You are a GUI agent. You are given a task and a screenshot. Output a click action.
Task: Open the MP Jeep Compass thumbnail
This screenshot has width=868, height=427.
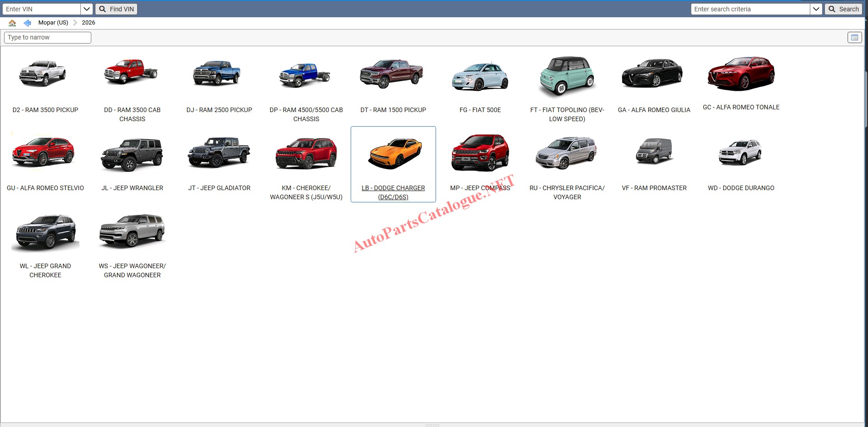(x=480, y=152)
